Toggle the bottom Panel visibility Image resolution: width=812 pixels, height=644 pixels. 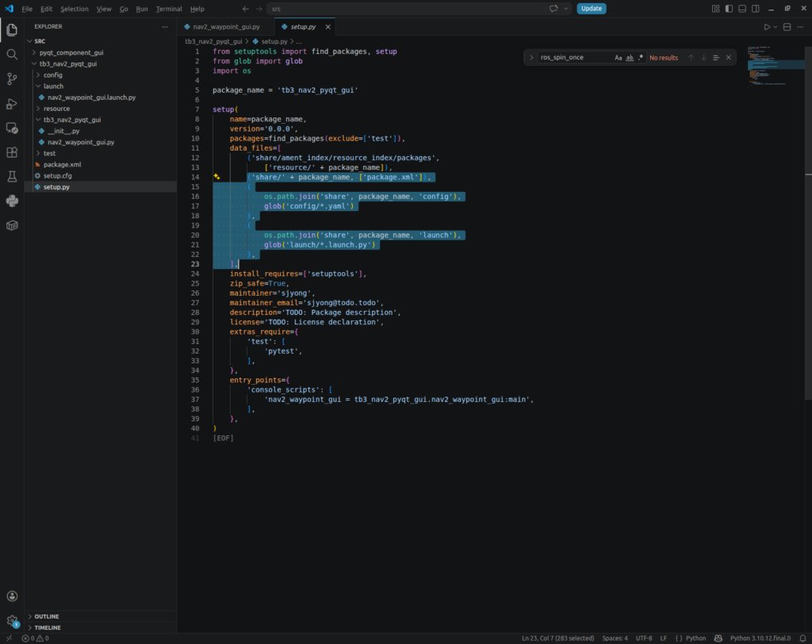tap(742, 9)
